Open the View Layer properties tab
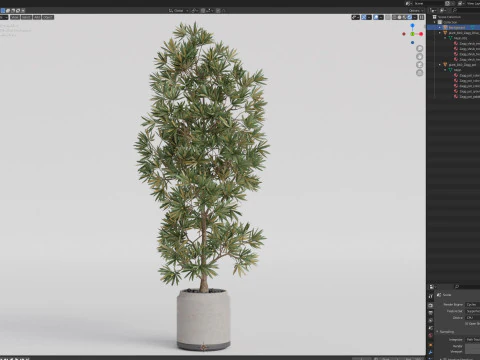Viewport: 480px width, 360px height. [431, 321]
